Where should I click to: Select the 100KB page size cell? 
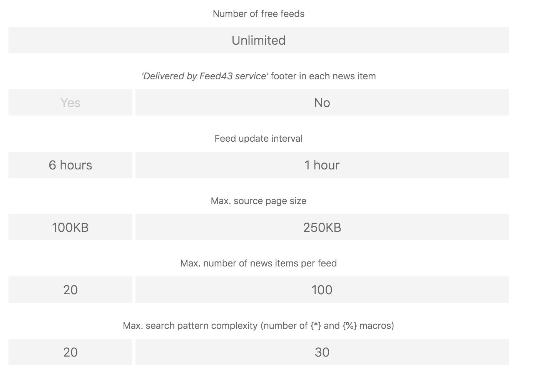click(x=70, y=228)
